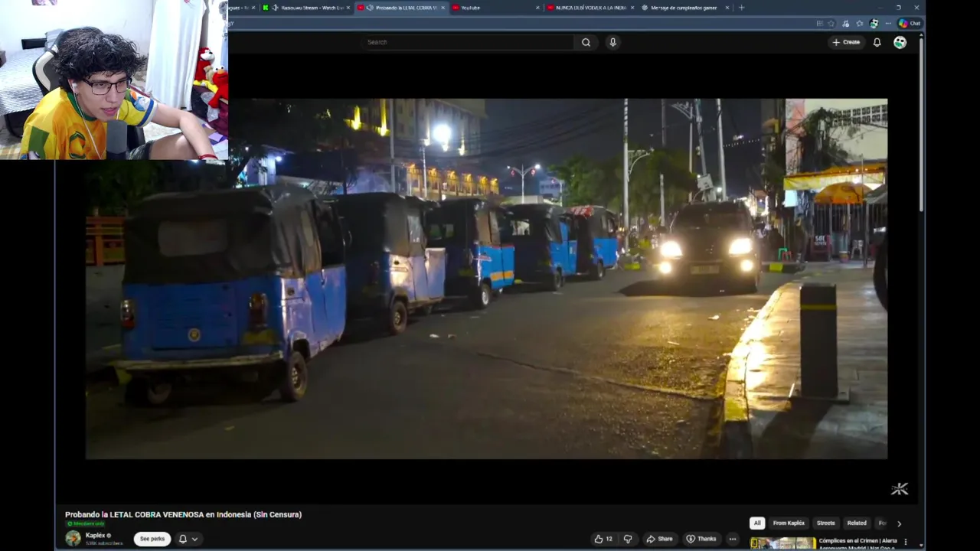Open the YouTube account avatar menu
980x551 pixels.
900,42
